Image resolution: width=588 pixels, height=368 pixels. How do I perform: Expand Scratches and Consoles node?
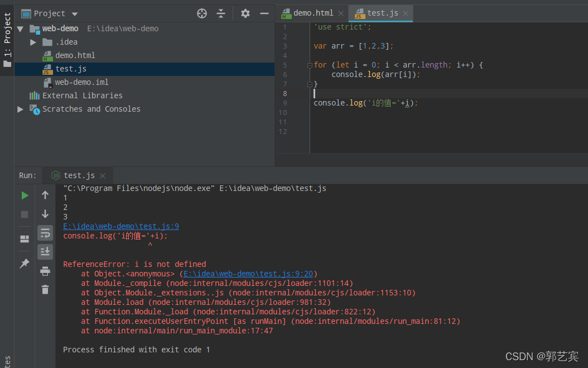(x=20, y=109)
